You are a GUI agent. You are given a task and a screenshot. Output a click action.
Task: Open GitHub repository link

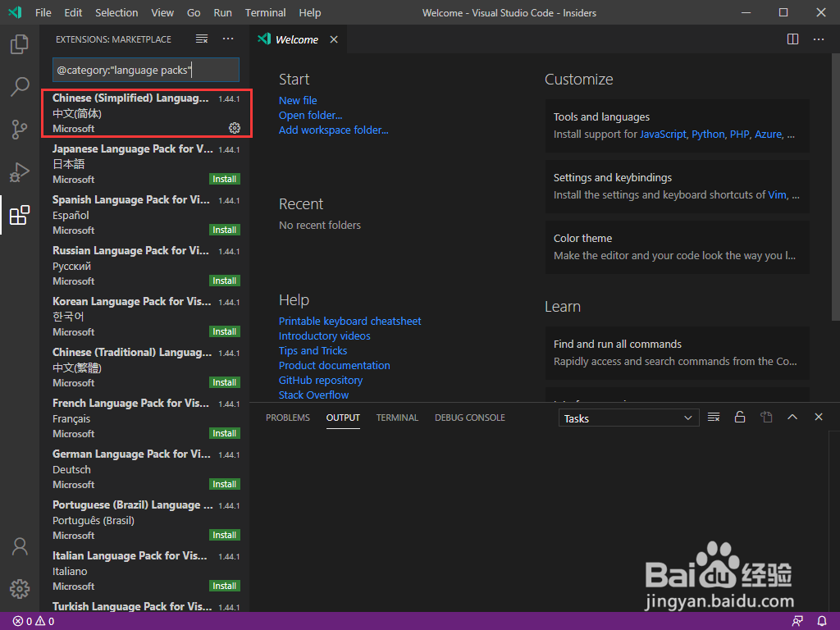321,381
